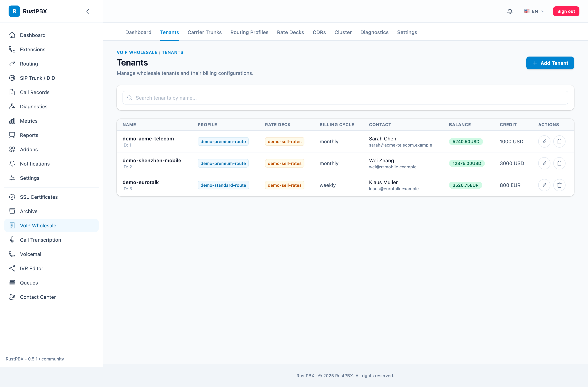Click the RustPBX logo in the sidebar header
This screenshot has width=588, height=387.
click(x=28, y=11)
